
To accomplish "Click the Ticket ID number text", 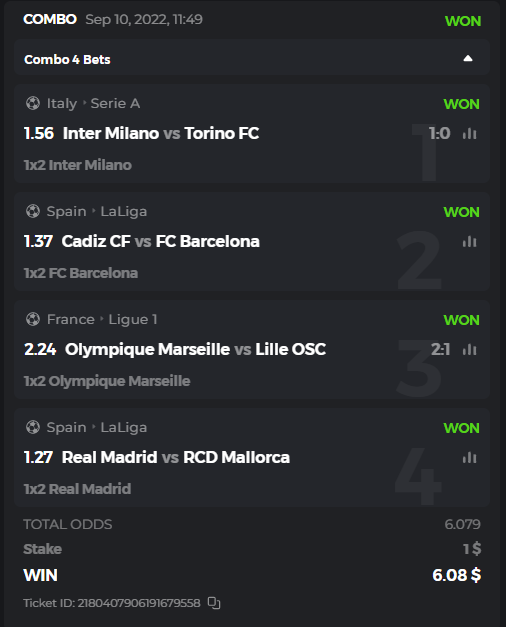I will point(139,603).
